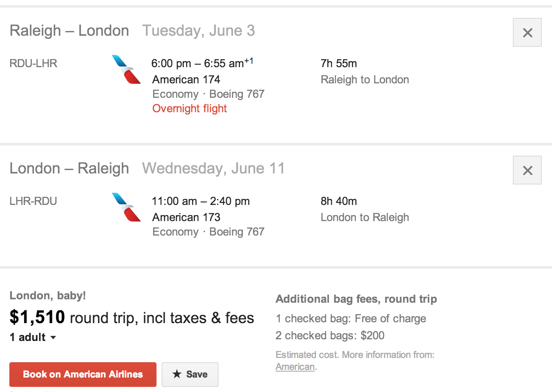This screenshot has width=552, height=392.
Task: Remove the Raleigh – London flight
Action: click(x=527, y=32)
